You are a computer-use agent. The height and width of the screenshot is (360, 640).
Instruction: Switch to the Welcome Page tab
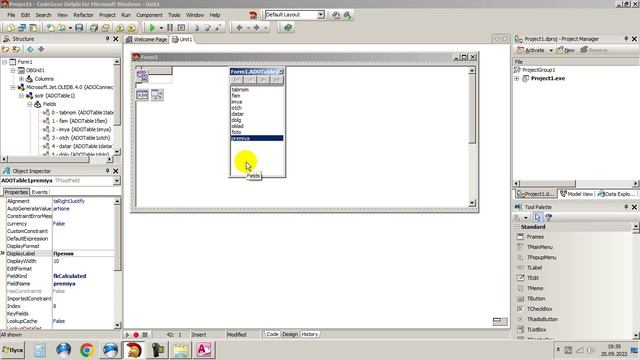[x=147, y=39]
